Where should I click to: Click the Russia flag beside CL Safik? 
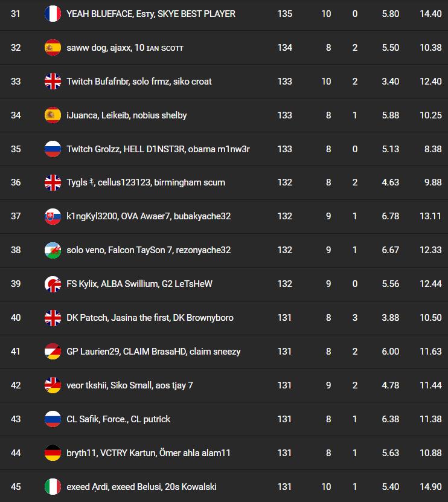click(x=53, y=419)
